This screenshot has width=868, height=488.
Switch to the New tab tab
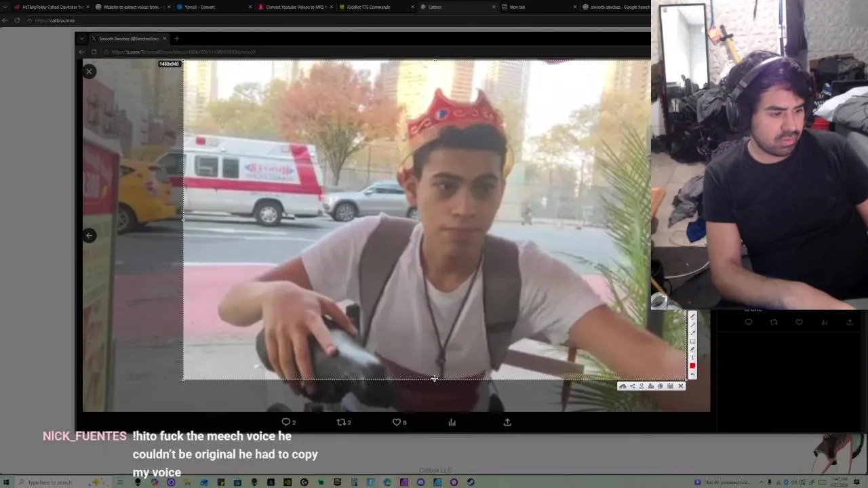click(x=538, y=7)
